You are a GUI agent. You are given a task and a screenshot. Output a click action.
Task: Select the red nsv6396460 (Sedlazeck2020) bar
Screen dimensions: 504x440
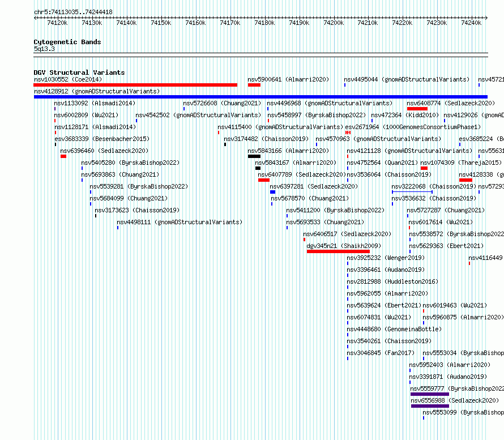(63, 156)
